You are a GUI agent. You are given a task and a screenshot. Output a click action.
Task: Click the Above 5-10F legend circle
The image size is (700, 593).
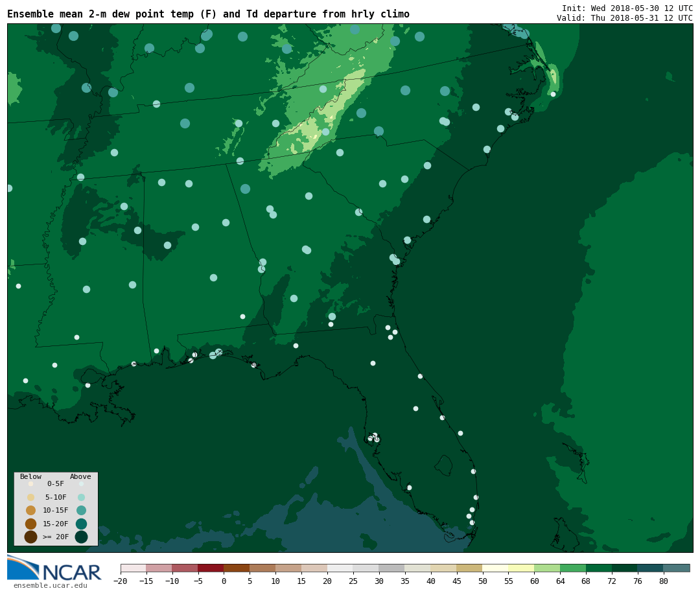[81, 497]
